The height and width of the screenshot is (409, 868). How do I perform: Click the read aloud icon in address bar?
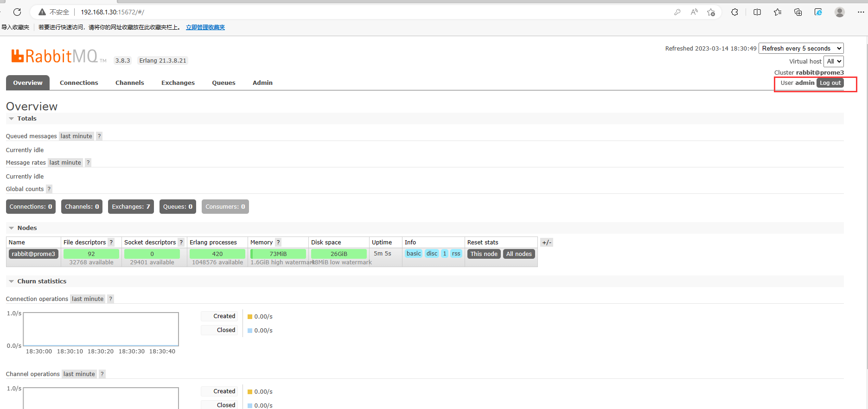[x=694, y=12]
